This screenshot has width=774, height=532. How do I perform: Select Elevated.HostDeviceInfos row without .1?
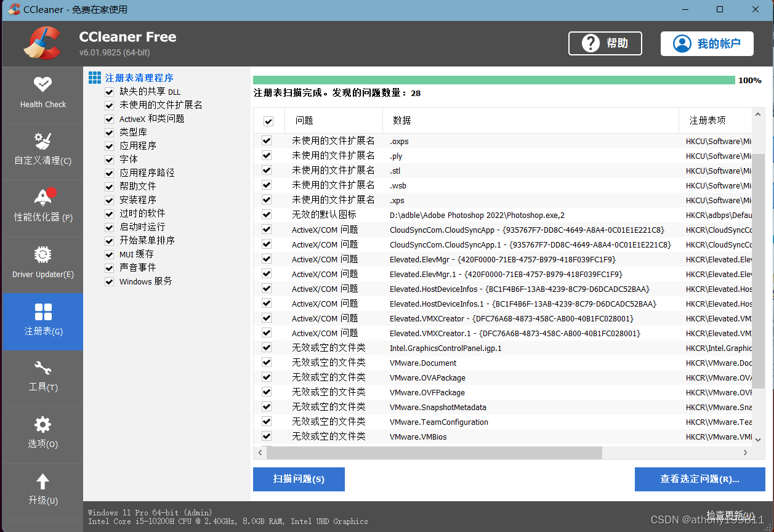click(502, 289)
